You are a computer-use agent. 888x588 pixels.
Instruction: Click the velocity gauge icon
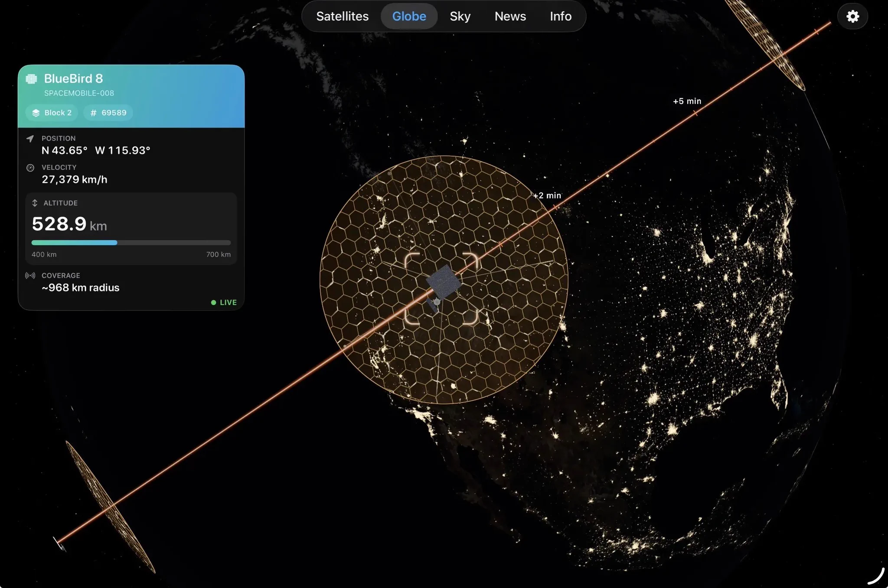tap(30, 168)
